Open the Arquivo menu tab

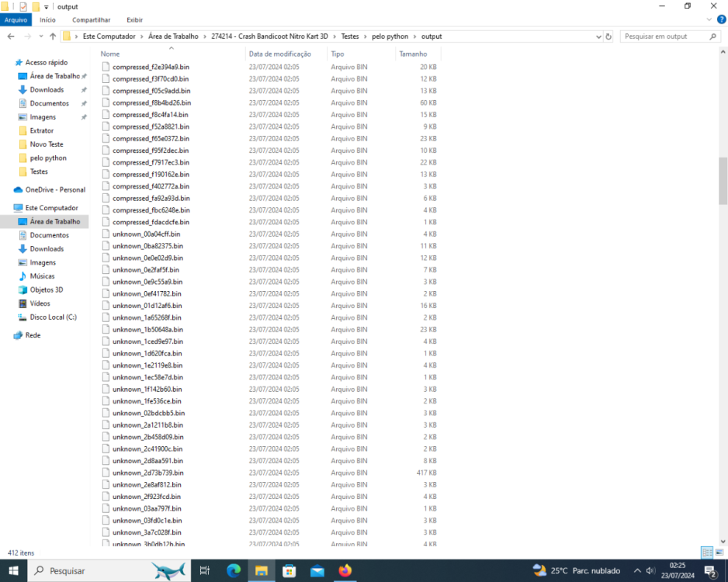click(x=16, y=20)
